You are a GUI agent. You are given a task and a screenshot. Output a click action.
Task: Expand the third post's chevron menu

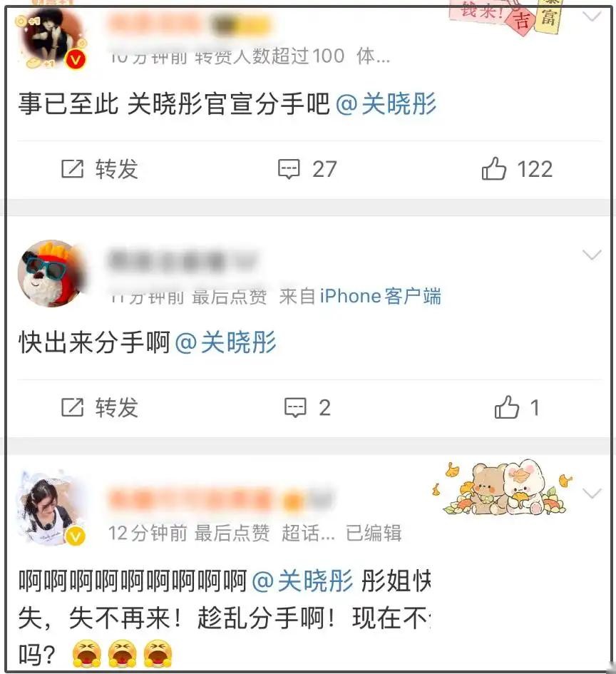[x=592, y=494]
